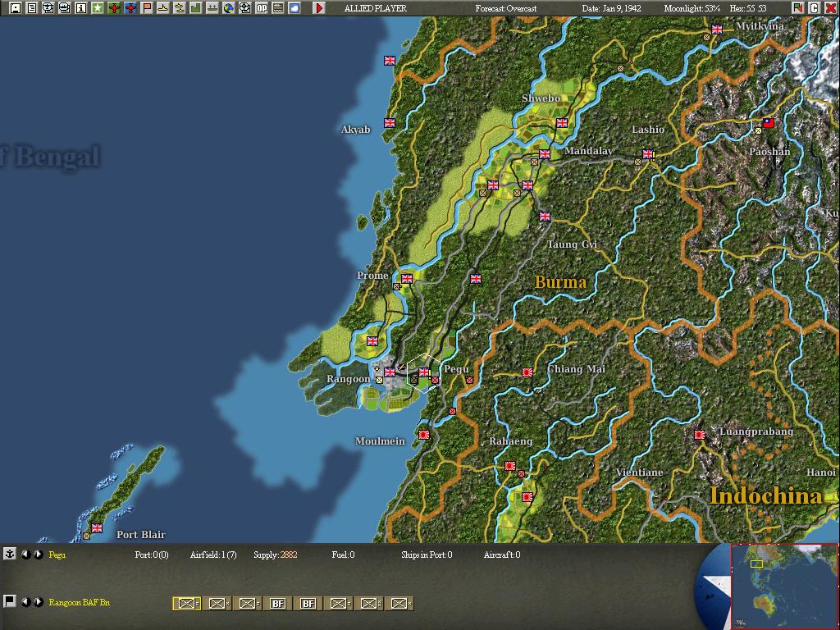The height and width of the screenshot is (630, 840).
Task: Click the Pegu base name link
Action: click(x=57, y=555)
